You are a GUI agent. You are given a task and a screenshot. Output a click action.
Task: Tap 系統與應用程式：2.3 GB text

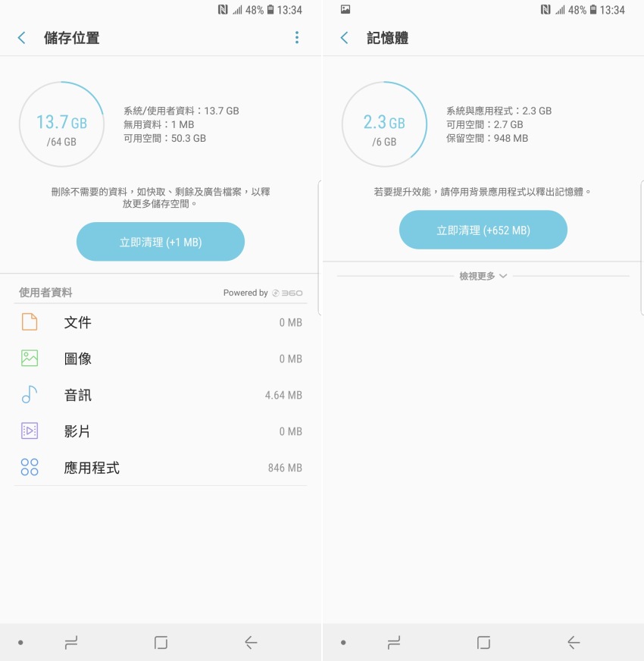pyautogui.click(x=499, y=111)
